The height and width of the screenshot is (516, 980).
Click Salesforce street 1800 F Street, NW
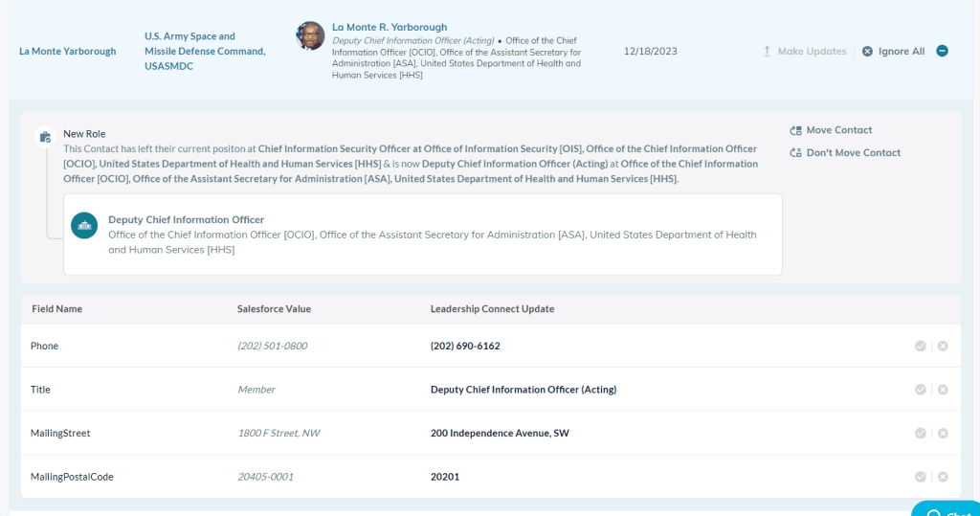coord(278,434)
